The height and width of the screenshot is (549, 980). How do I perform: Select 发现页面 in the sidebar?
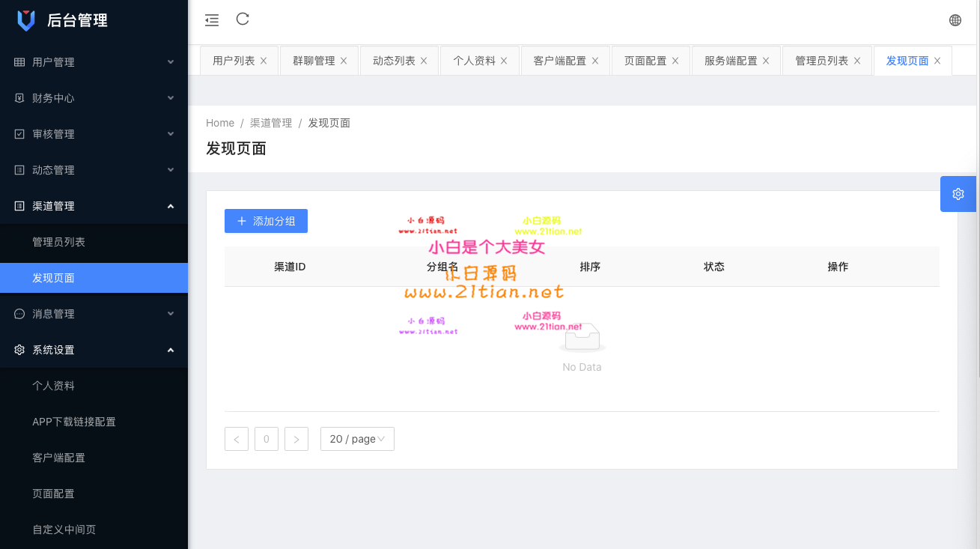coord(94,278)
